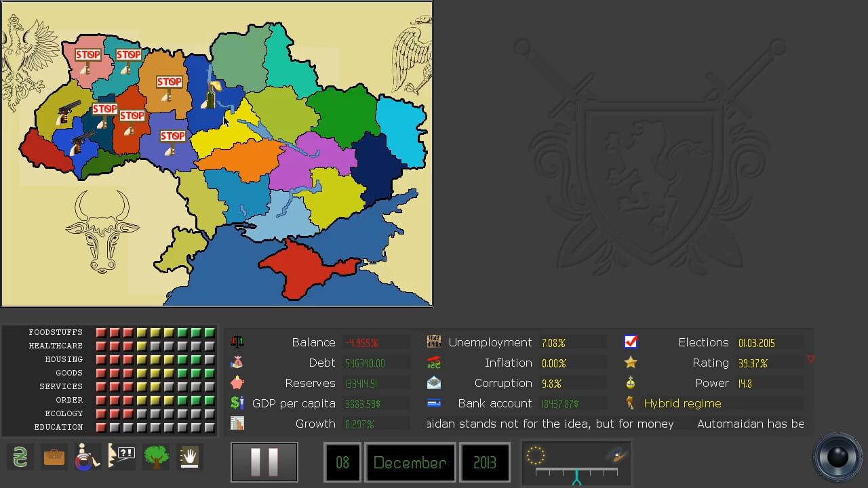
Task: Toggle the Elections checkbox icon
Action: point(631,342)
